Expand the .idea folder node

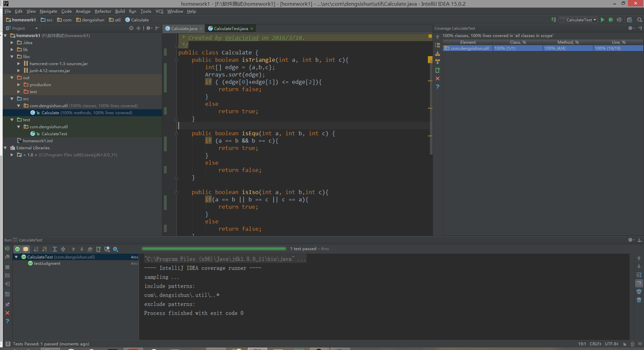coord(12,43)
